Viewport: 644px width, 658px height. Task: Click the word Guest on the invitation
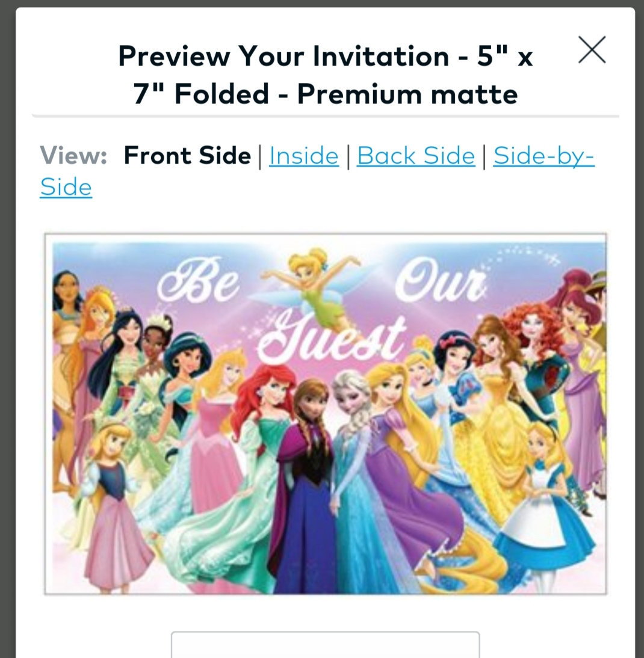pyautogui.click(x=332, y=338)
